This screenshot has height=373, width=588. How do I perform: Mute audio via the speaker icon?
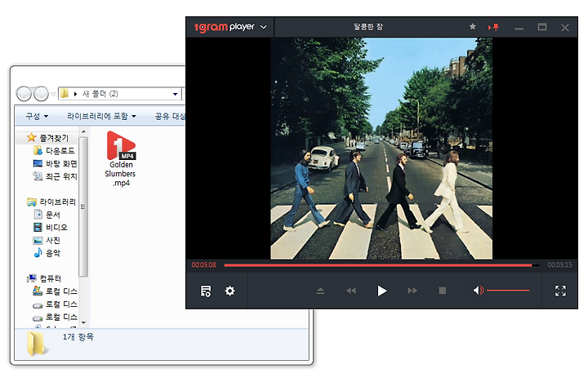(x=478, y=291)
